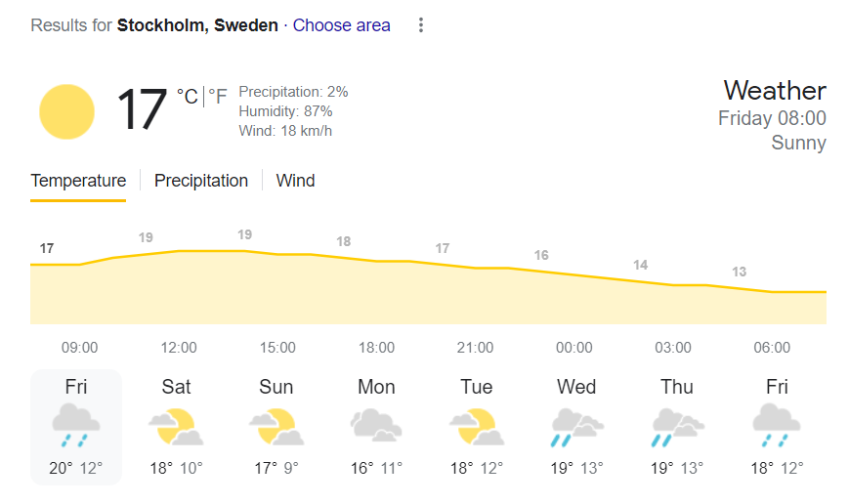Click Thursday's rain shower icon
849x504 pixels.
click(677, 427)
